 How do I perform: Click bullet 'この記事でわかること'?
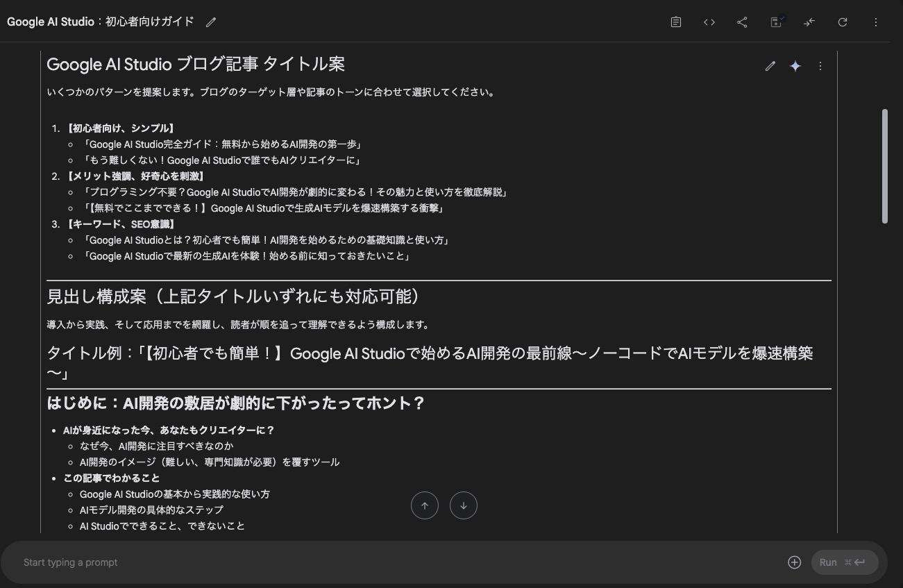pos(111,478)
